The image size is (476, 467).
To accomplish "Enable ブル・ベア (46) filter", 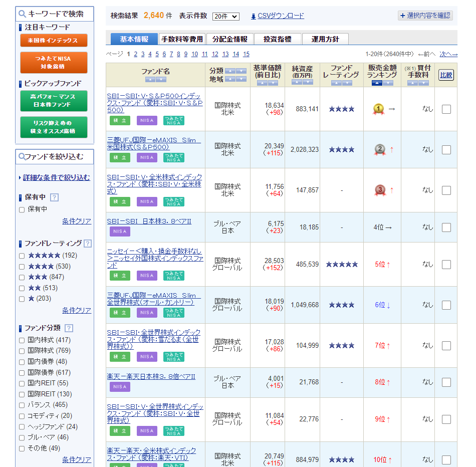I will point(22,438).
